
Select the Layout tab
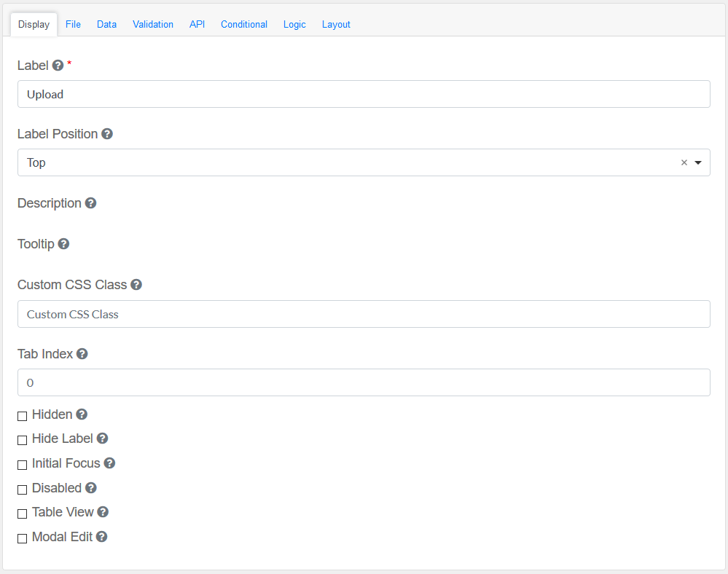pos(336,24)
